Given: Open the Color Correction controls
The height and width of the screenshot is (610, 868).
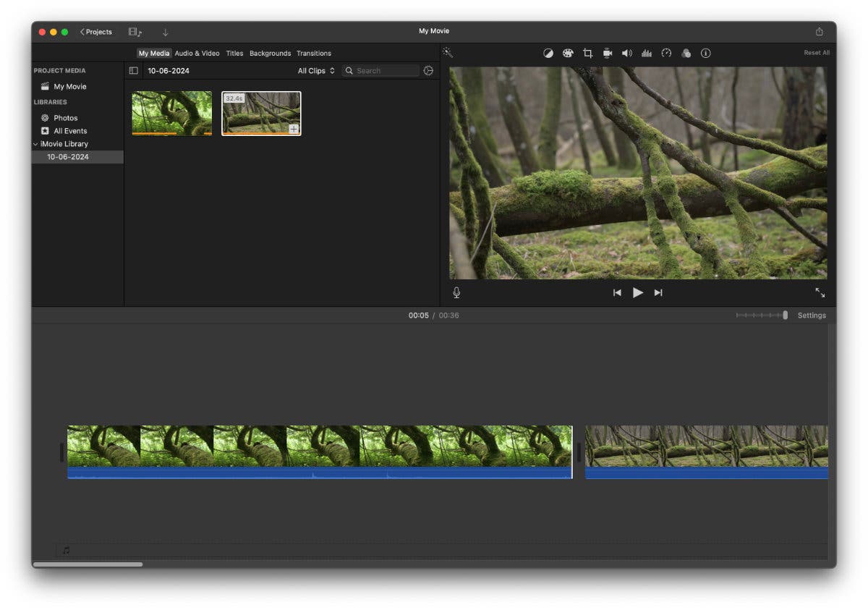Looking at the screenshot, I should [568, 53].
